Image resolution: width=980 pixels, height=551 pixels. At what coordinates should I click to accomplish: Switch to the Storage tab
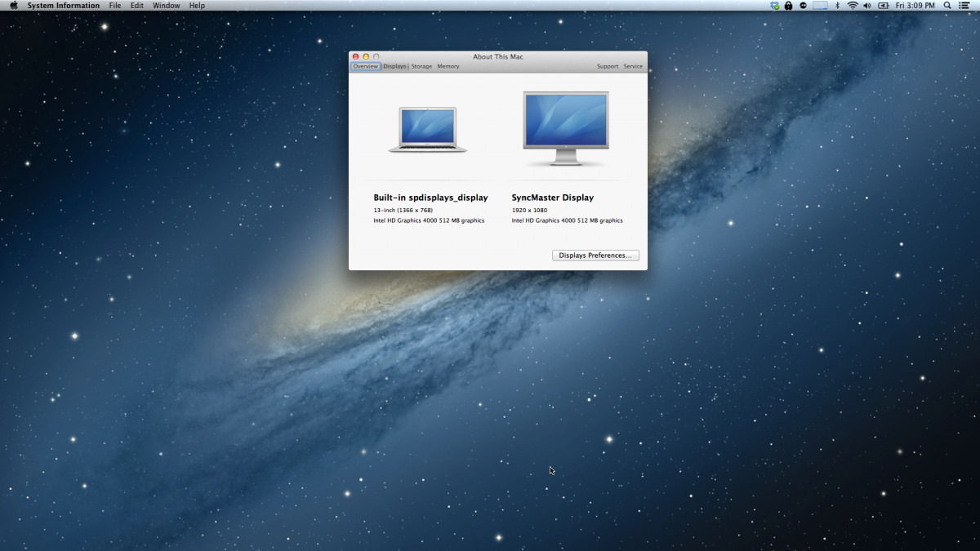(x=421, y=66)
